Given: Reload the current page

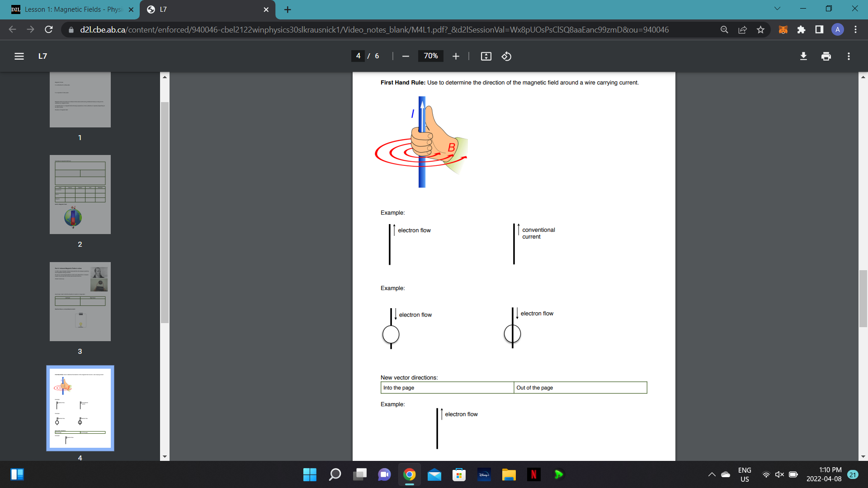Looking at the screenshot, I should 49,29.
